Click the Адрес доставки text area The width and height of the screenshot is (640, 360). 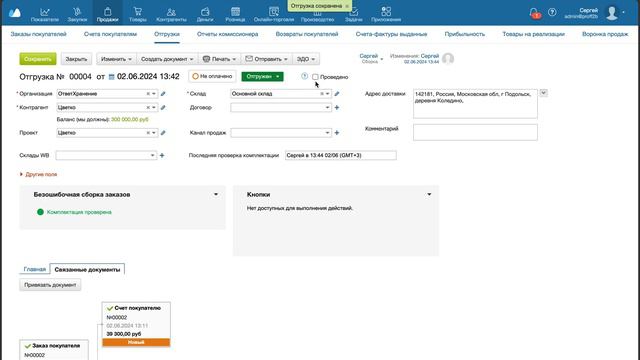click(475, 104)
